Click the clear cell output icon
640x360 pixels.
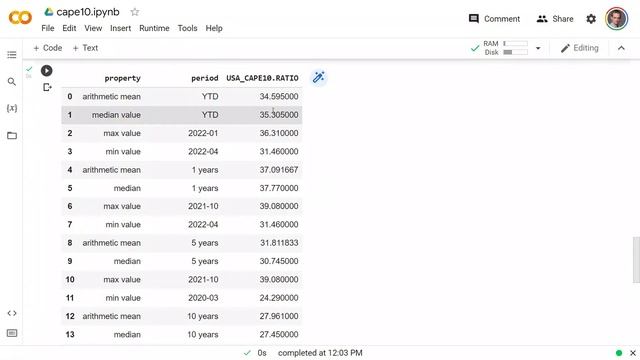point(47,87)
